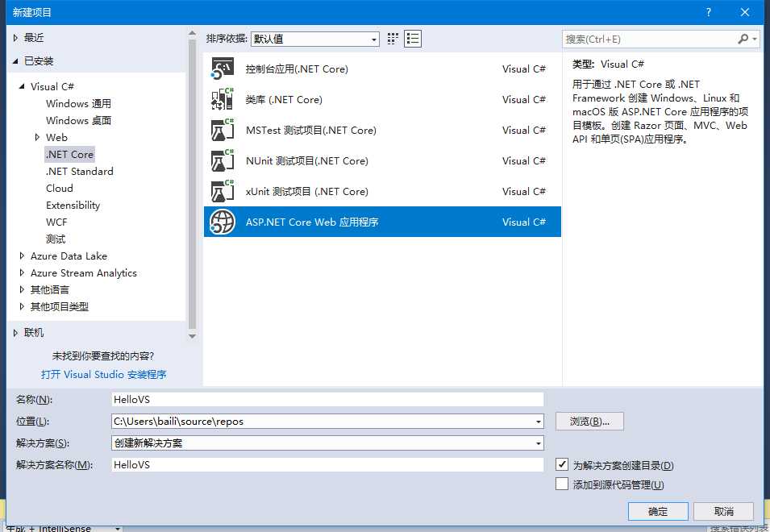Image resolution: width=770 pixels, height=532 pixels.
Task: Collapse the 已安装 tree node
Action: tap(15, 61)
